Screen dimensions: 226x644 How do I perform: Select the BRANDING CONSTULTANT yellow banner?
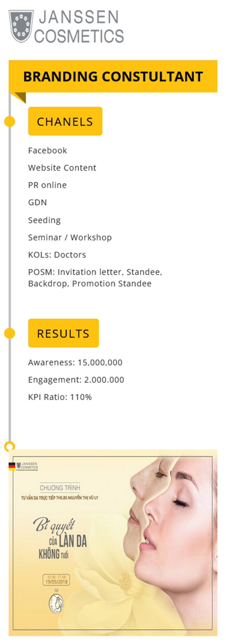click(113, 76)
